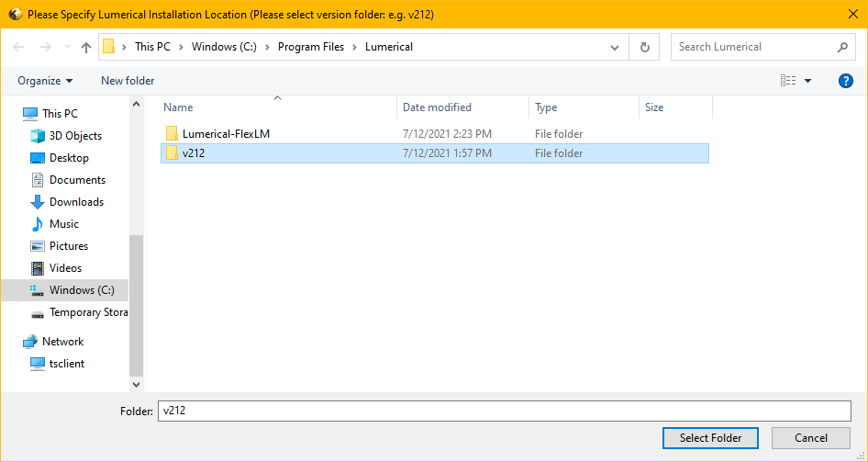Click the v212 folder icon

(172, 153)
